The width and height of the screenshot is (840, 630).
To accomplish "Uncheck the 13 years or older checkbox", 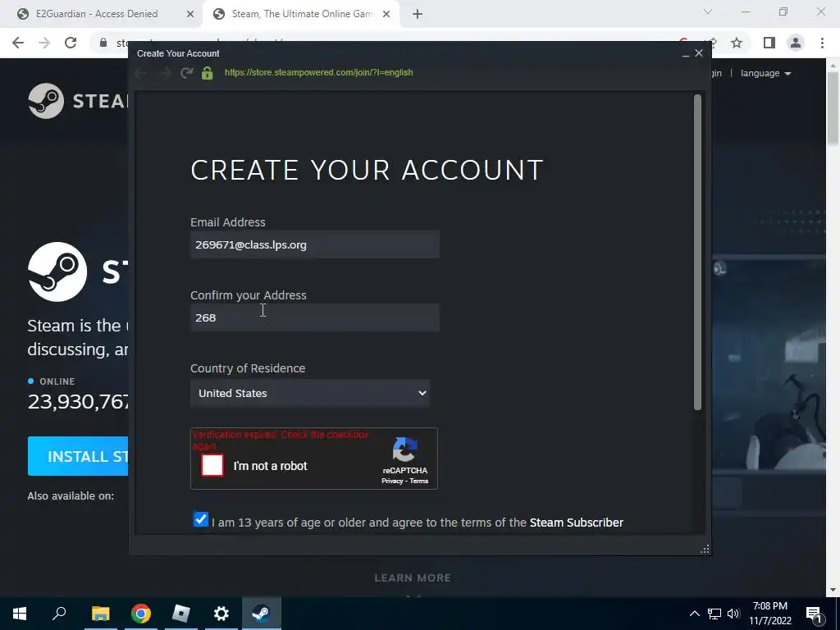I will (201, 519).
